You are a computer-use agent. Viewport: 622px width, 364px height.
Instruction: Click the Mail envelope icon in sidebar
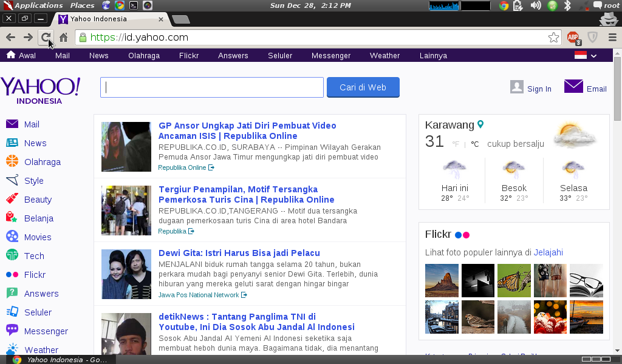click(x=12, y=124)
